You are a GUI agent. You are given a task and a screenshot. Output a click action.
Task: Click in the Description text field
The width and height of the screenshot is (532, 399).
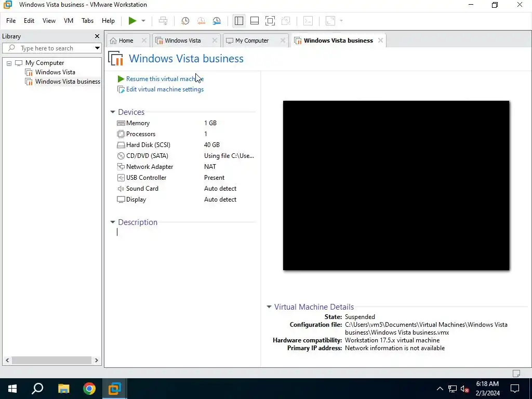pyautogui.click(x=186, y=232)
